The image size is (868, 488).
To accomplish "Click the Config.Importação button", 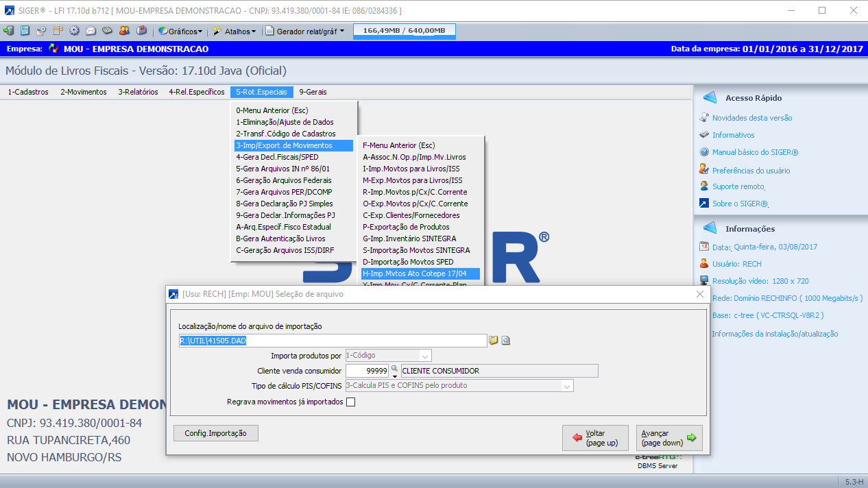I will 216,433.
